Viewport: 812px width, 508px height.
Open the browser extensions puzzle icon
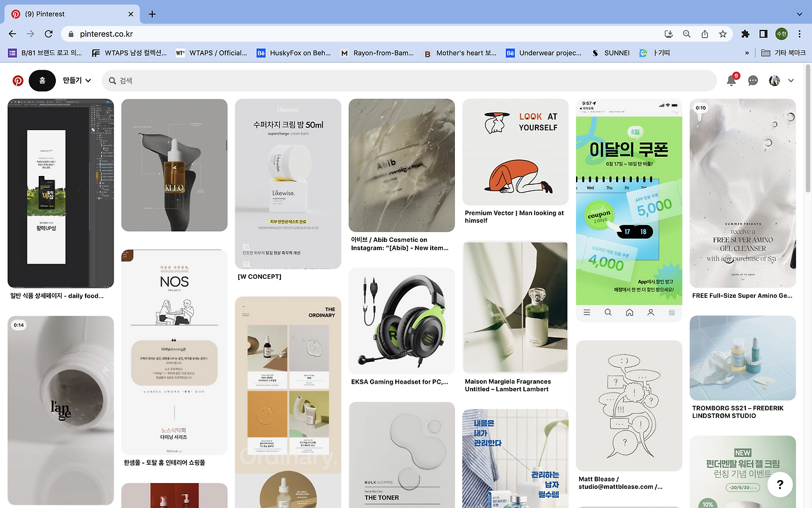click(x=745, y=34)
